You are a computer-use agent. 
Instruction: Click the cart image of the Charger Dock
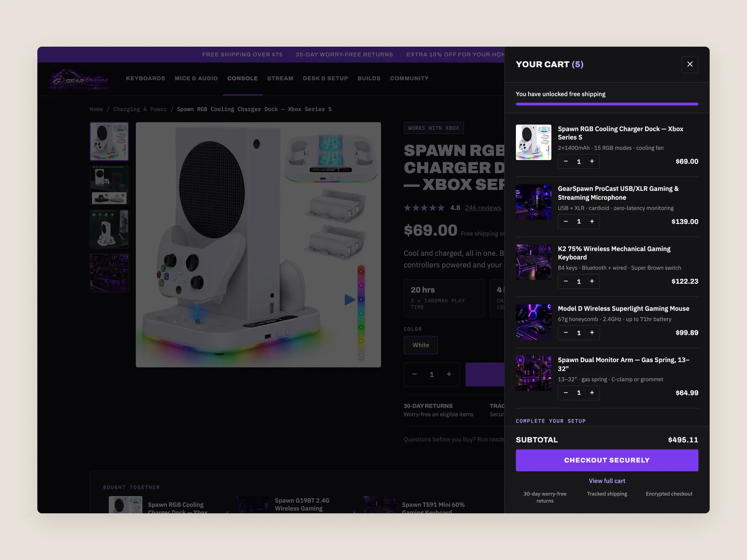[x=533, y=142]
